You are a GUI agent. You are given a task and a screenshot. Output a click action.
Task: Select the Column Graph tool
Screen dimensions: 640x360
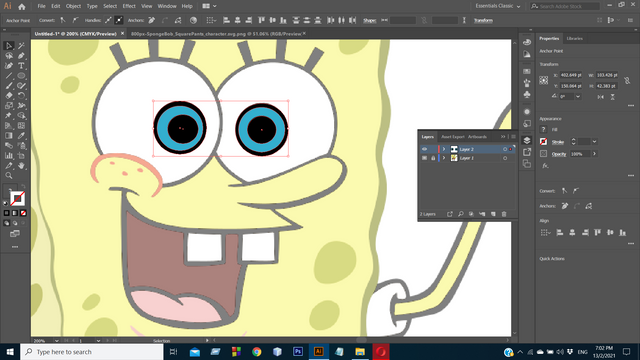9,156
